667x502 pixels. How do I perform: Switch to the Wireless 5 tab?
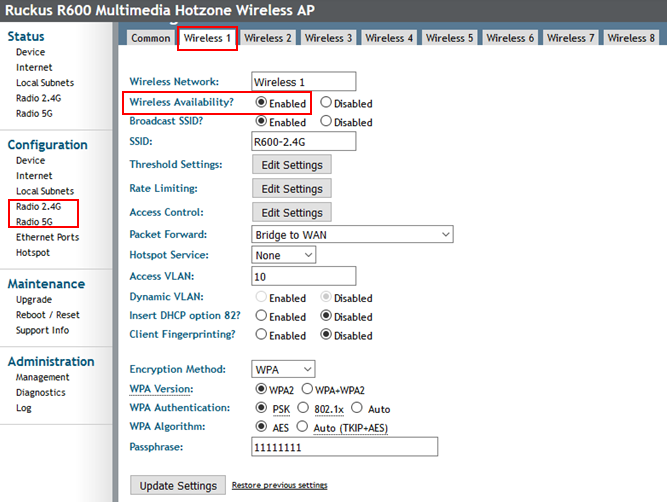coord(449,38)
